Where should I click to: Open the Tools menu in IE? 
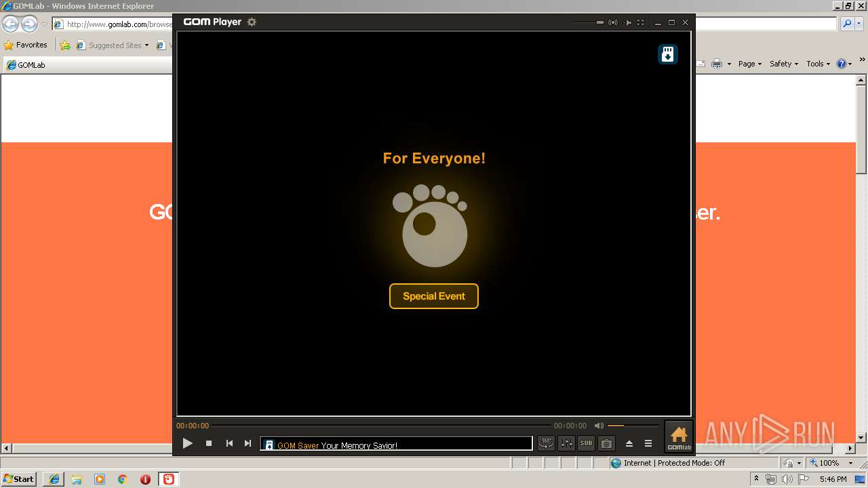pyautogui.click(x=818, y=64)
